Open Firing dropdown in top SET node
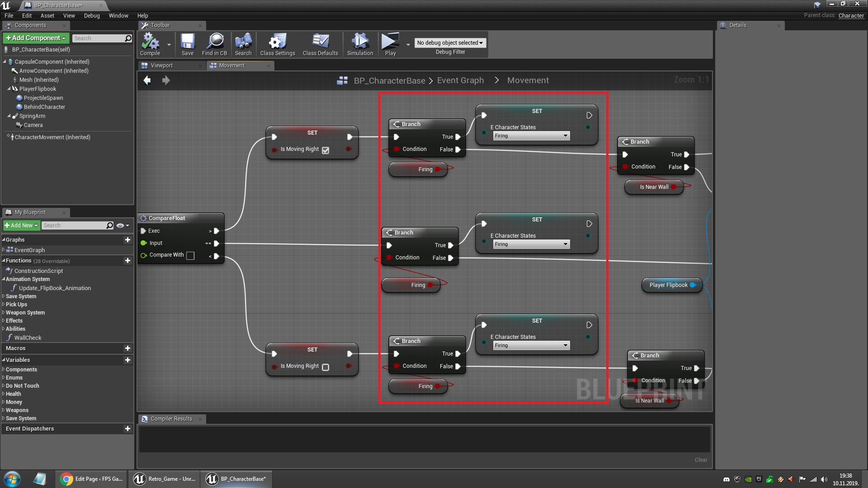This screenshot has width=868, height=488. click(x=531, y=136)
